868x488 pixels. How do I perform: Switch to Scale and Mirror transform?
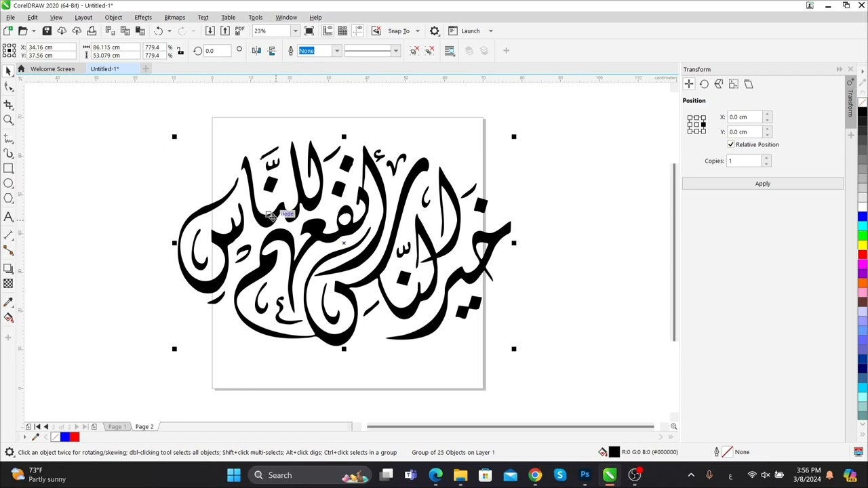719,84
